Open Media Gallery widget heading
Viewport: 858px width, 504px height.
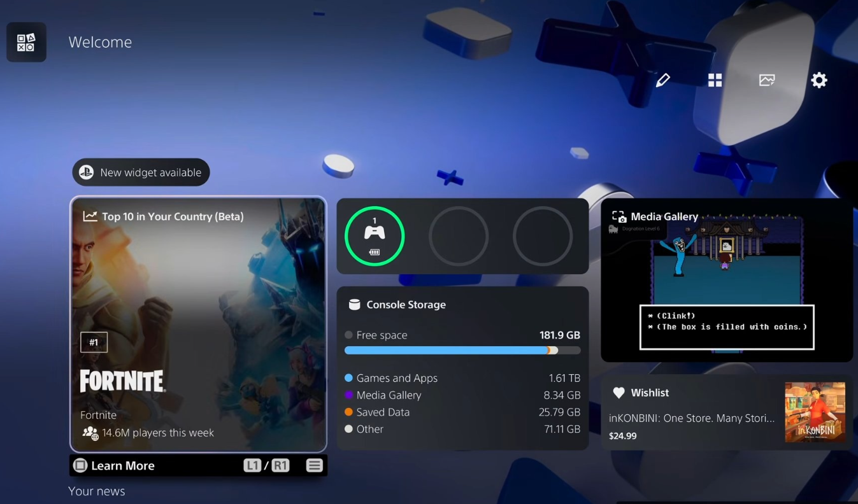point(664,217)
